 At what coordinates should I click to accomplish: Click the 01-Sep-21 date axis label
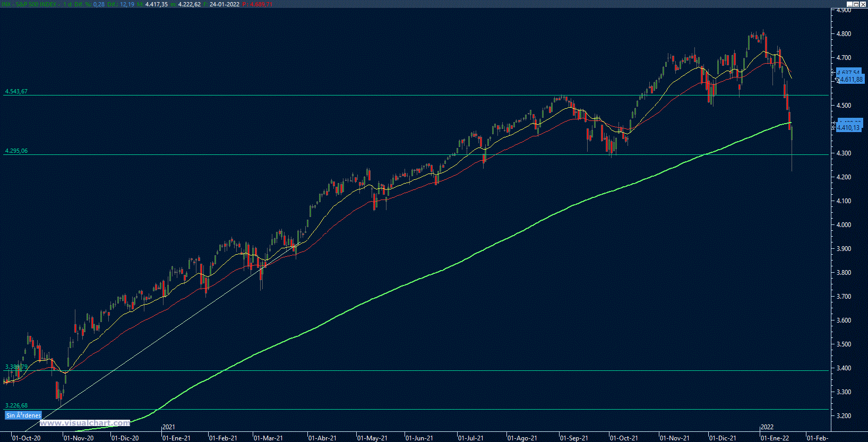[574, 438]
